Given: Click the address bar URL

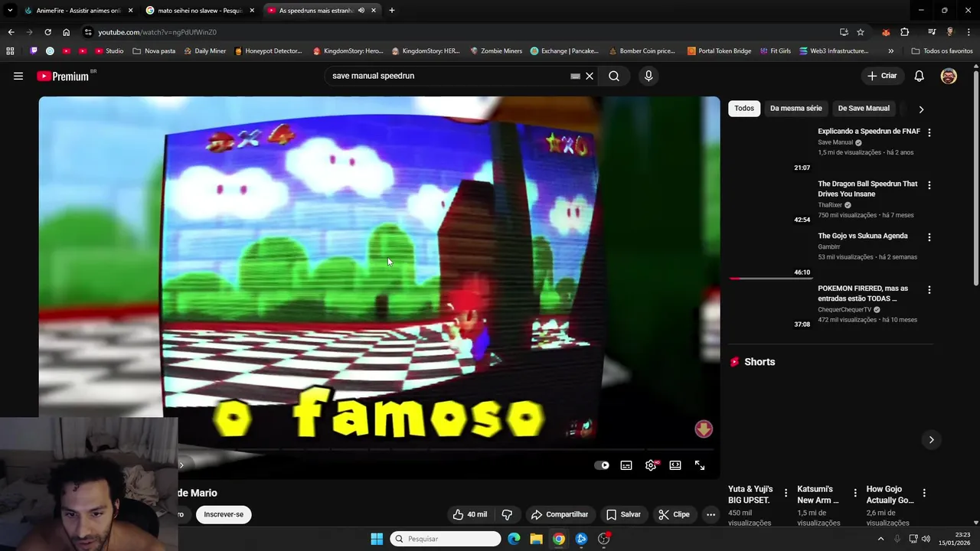Looking at the screenshot, I should [x=157, y=32].
